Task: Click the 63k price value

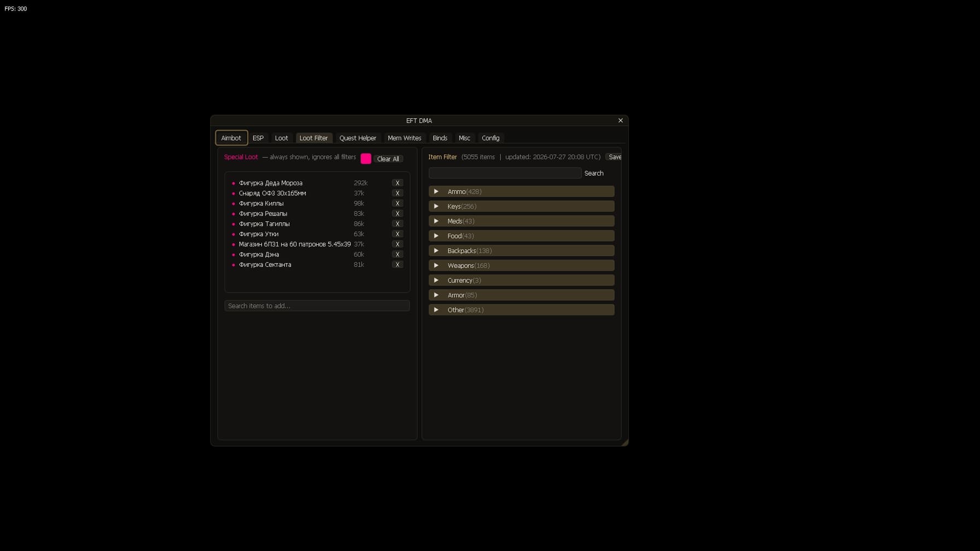Action: [359, 234]
